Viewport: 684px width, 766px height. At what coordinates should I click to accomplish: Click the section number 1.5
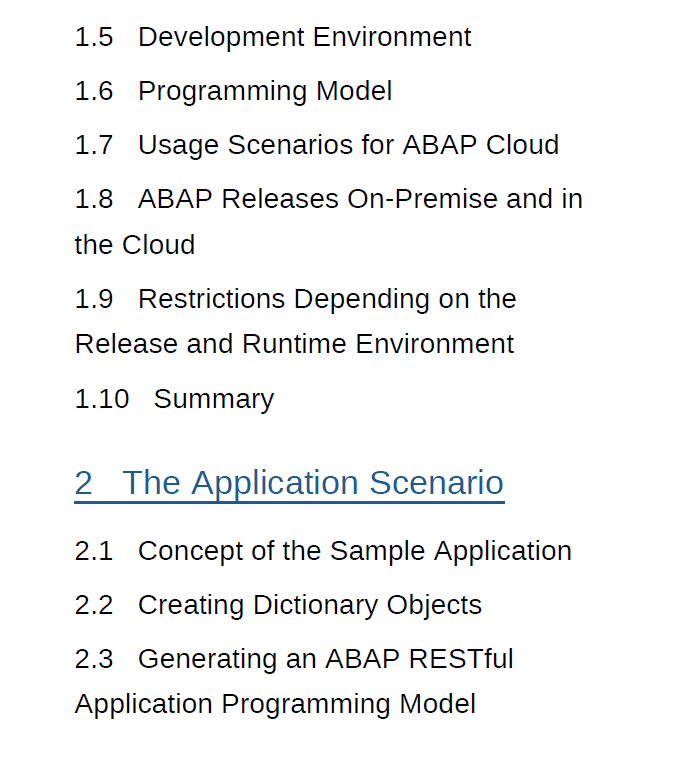94,37
